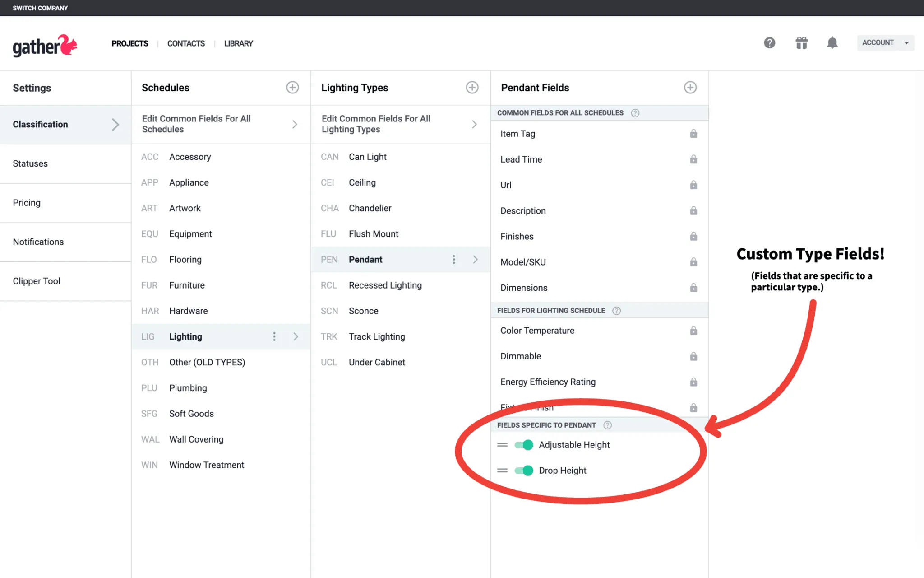Open the Account dropdown

pos(885,43)
